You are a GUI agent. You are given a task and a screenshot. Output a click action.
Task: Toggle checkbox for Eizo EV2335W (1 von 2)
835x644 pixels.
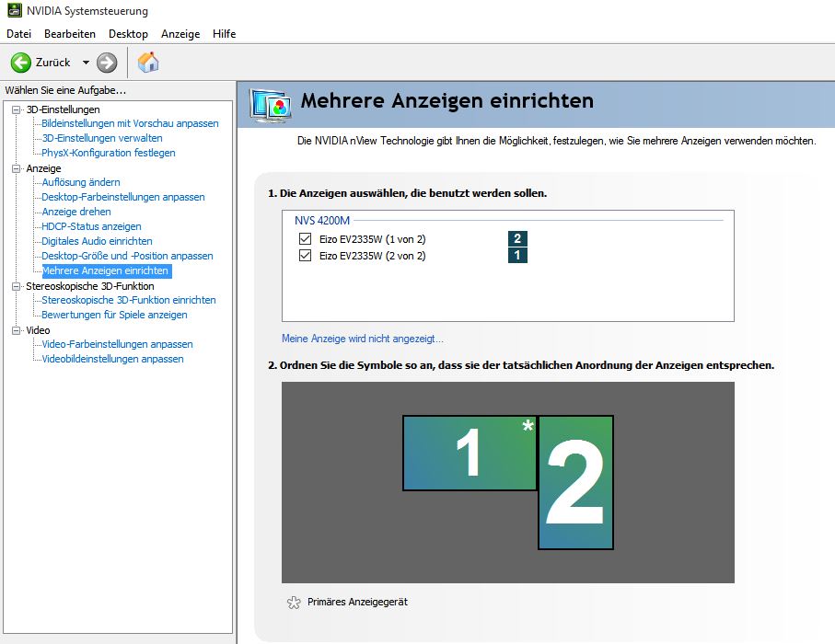point(305,238)
